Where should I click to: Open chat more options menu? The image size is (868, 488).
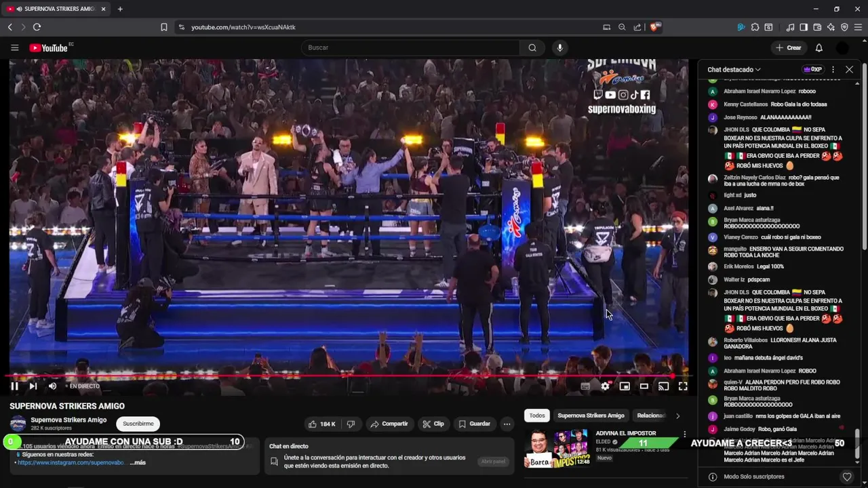[x=833, y=69]
